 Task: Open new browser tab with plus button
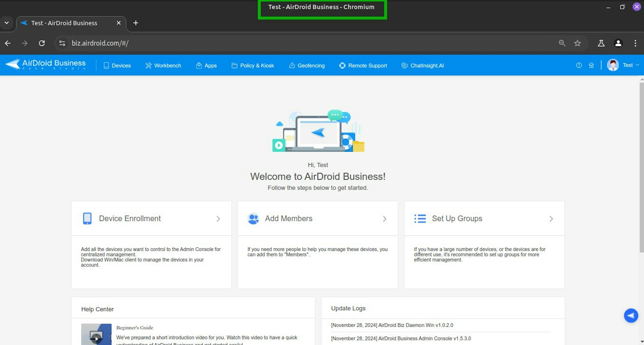(x=136, y=23)
